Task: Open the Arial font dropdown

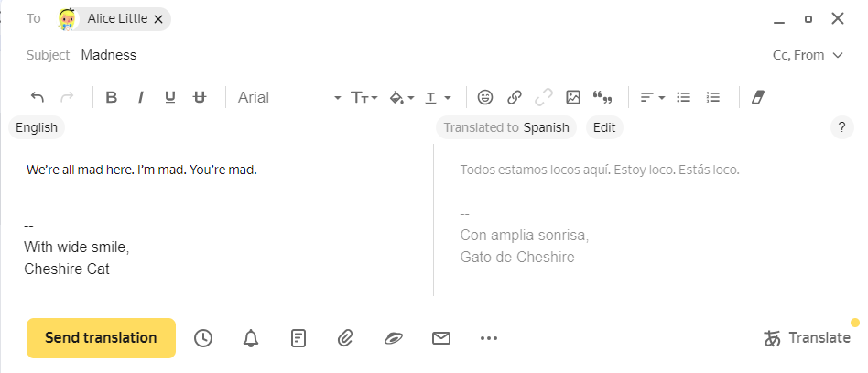Action: 288,97
